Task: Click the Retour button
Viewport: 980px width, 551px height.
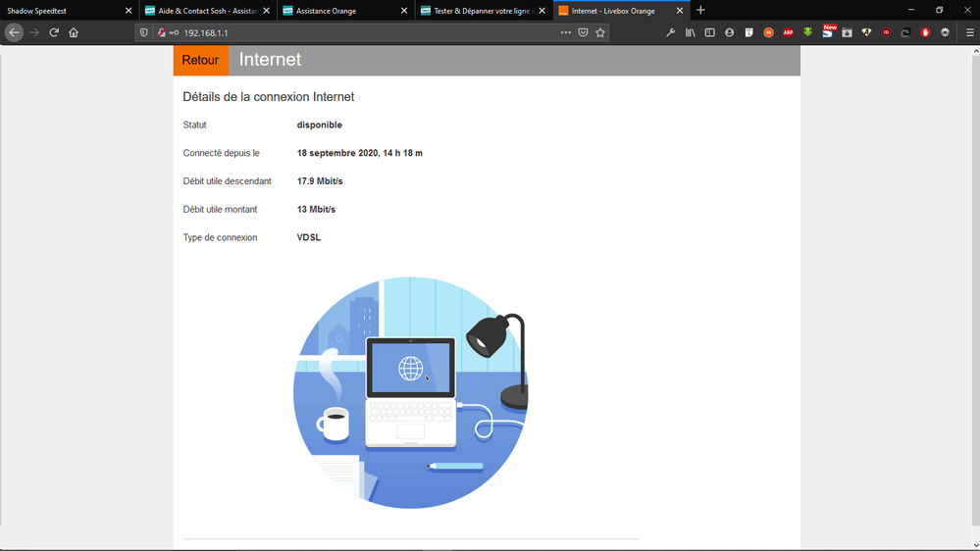Action: [x=200, y=60]
